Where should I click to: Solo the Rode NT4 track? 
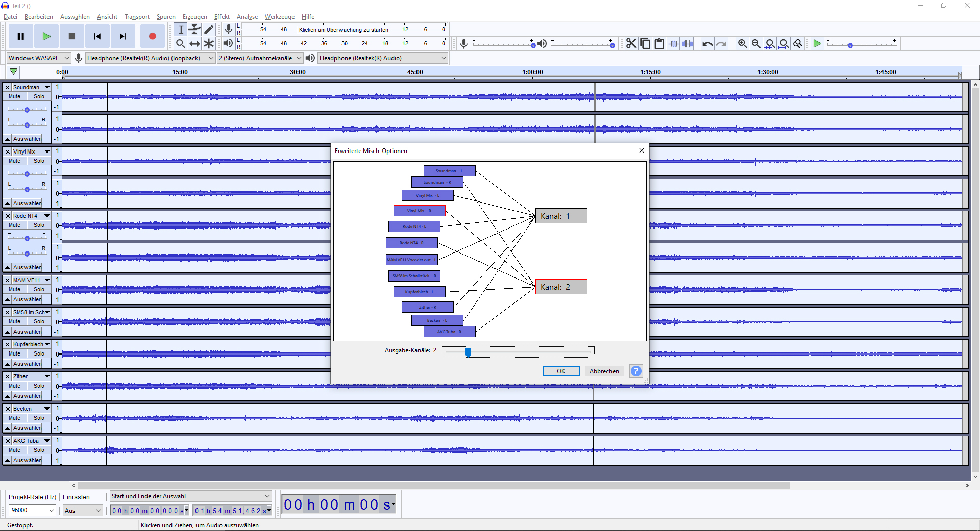(x=39, y=225)
